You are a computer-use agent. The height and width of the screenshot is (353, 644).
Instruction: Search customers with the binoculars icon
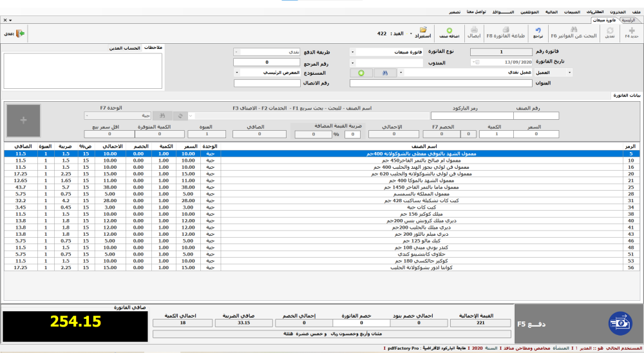[385, 73]
